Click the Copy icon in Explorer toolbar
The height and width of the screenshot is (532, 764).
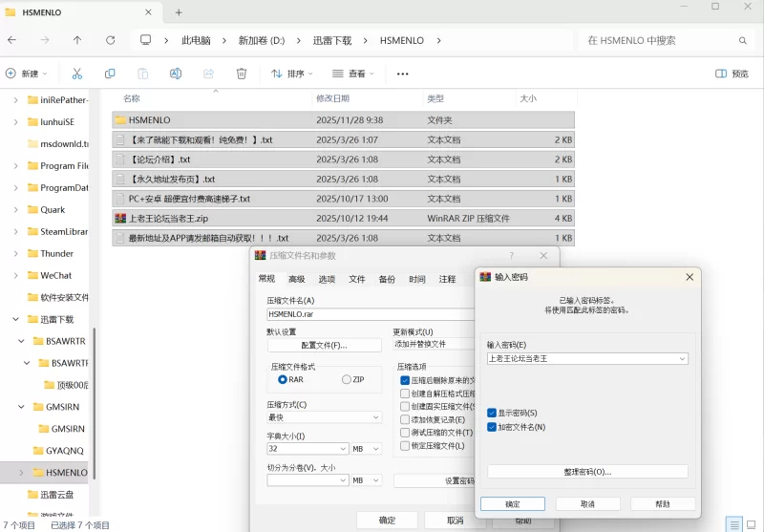110,74
